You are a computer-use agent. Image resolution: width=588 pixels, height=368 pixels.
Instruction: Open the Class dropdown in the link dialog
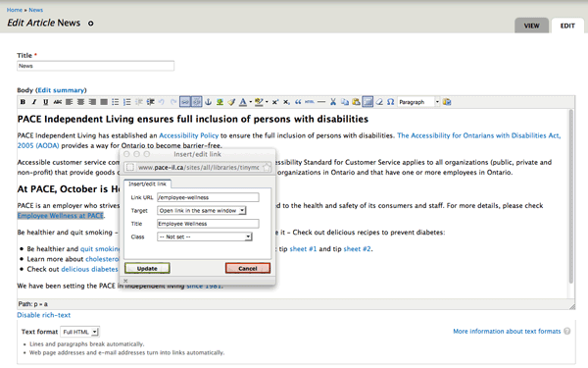[205, 237]
